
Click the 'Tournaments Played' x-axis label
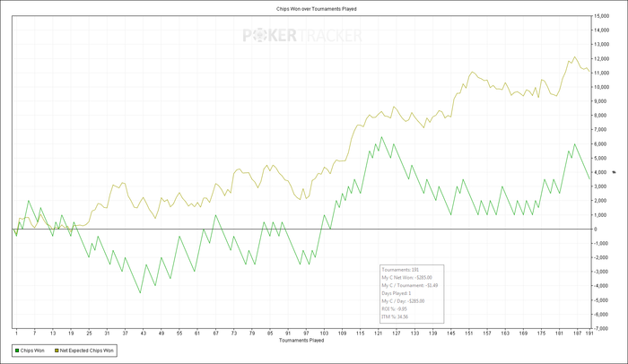[301, 341]
